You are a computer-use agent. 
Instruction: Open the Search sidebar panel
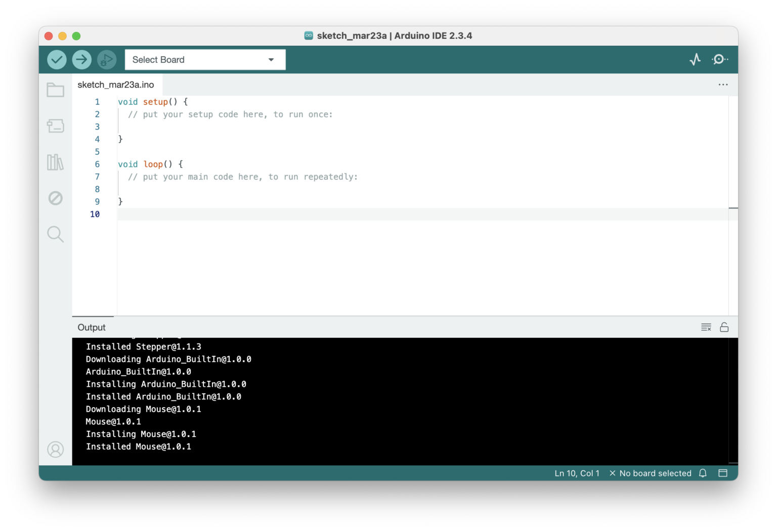(x=55, y=234)
